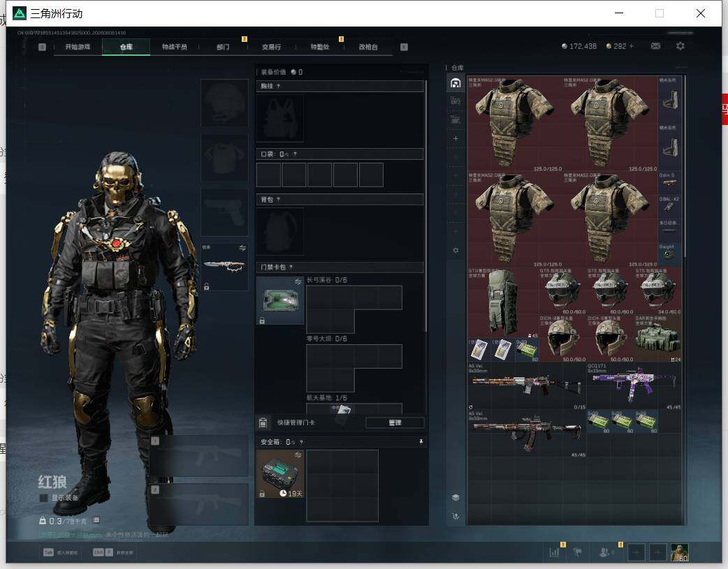Click the empty pistol slot
The width and height of the screenshot is (728, 569).
click(x=224, y=212)
